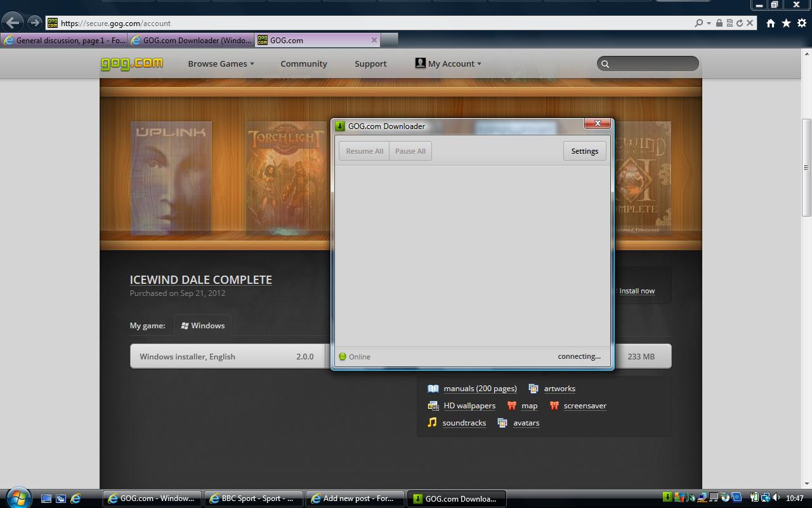Click Switch between windows quick launch icon
This screenshot has height=508, width=812.
[x=61, y=499]
